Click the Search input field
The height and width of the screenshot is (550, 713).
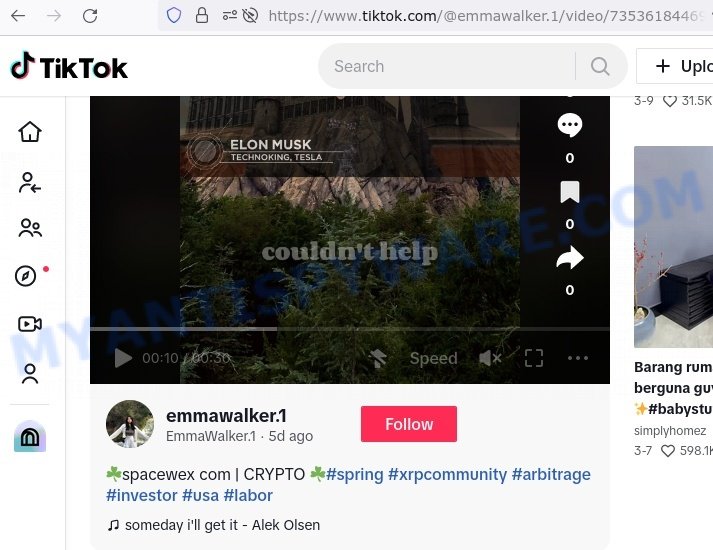coord(447,66)
